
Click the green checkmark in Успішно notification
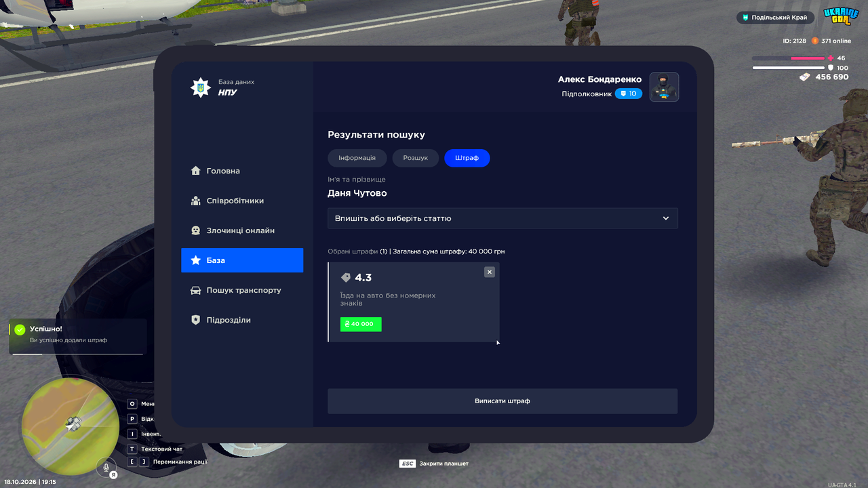pyautogui.click(x=20, y=329)
